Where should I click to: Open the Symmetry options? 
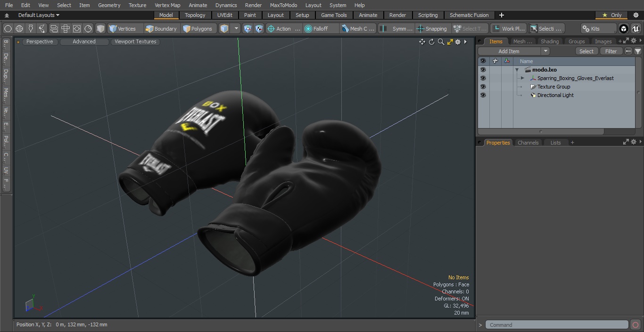tap(396, 29)
